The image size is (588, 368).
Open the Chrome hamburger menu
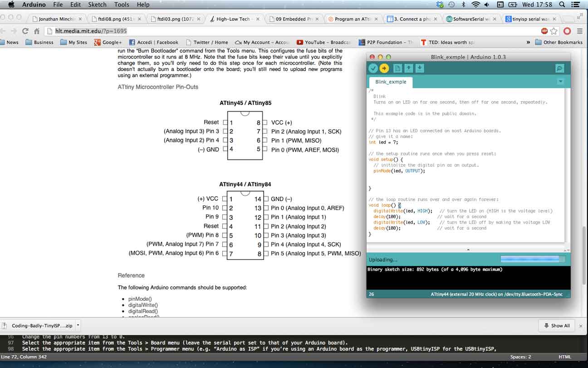click(580, 31)
